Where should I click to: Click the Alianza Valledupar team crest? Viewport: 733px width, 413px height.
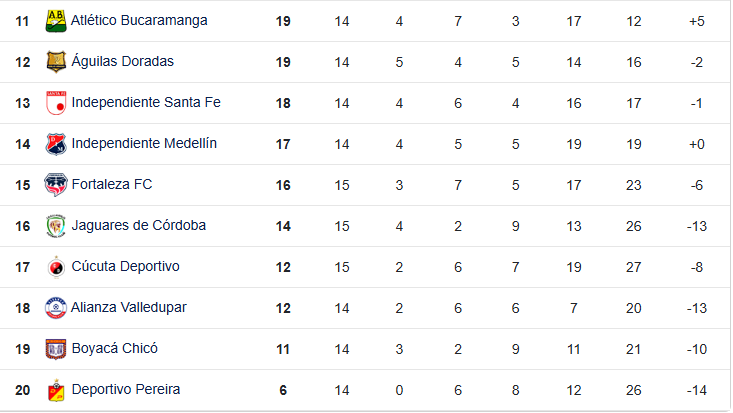coord(56,308)
